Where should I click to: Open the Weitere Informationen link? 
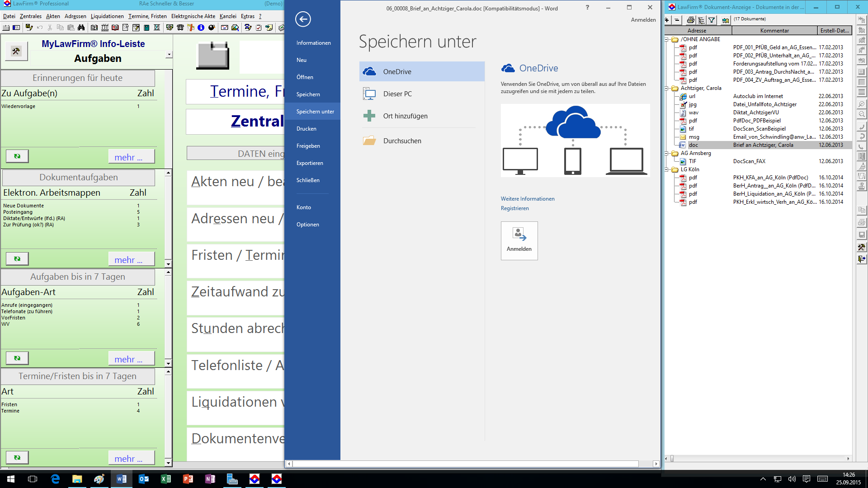click(527, 199)
